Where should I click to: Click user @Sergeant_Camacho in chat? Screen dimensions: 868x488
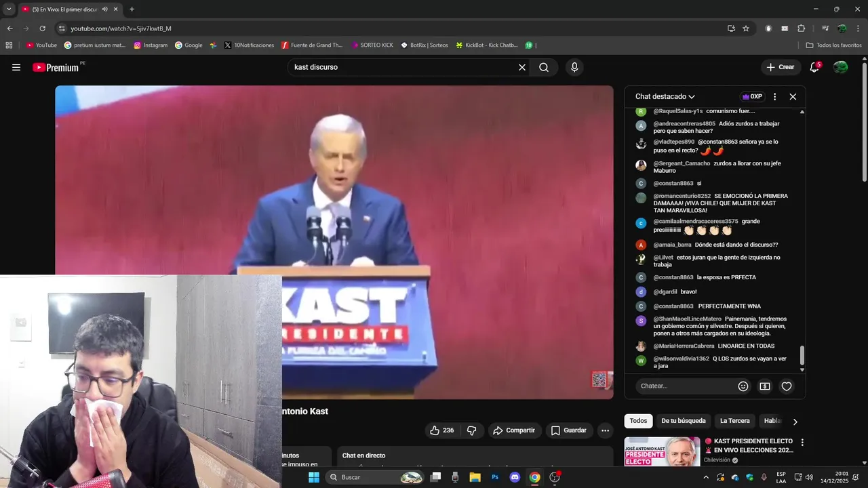[682, 163]
